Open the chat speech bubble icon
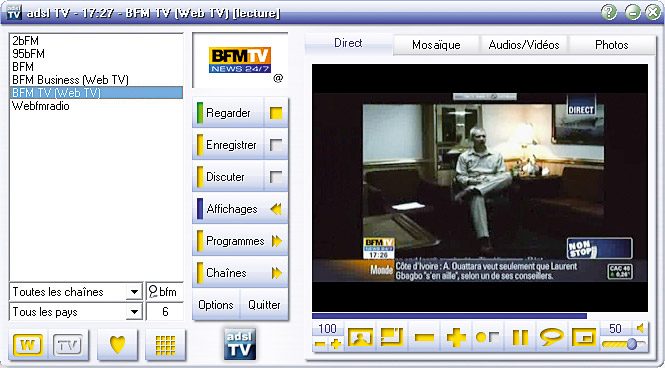This screenshot has width=665, height=368. pos(552,337)
